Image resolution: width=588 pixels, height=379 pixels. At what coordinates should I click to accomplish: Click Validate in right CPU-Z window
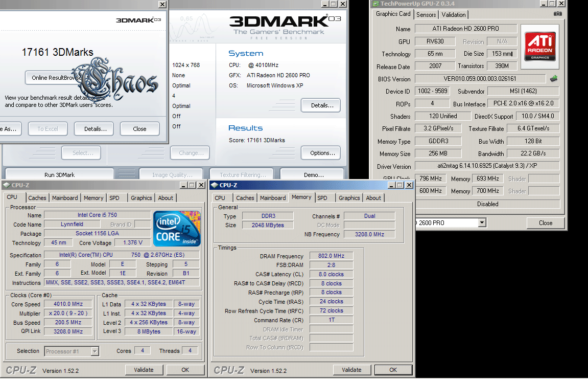(352, 370)
